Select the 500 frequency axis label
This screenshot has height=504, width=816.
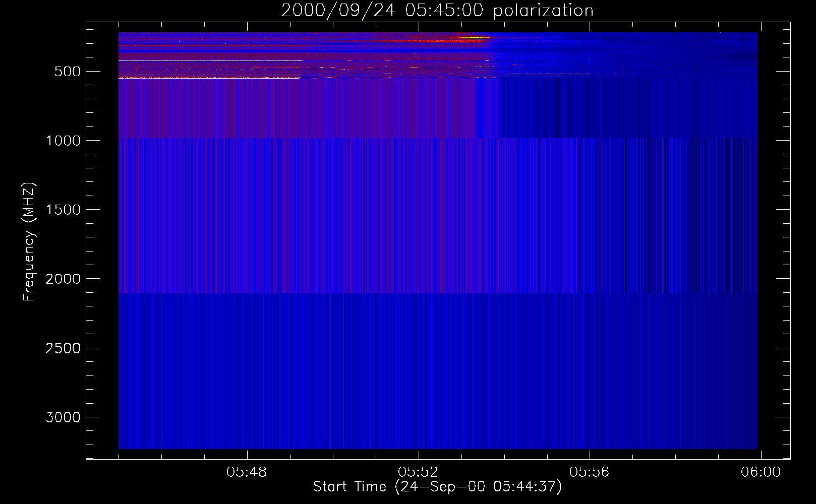pos(68,72)
